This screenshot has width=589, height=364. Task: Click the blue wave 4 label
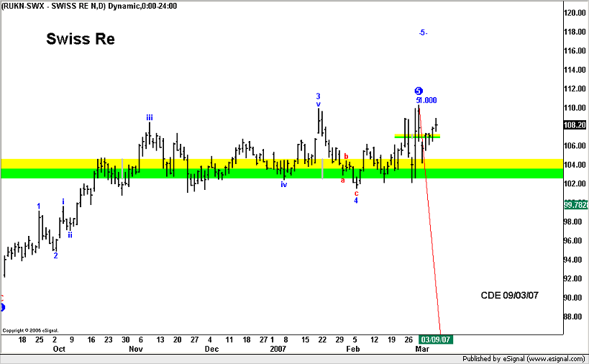356,201
